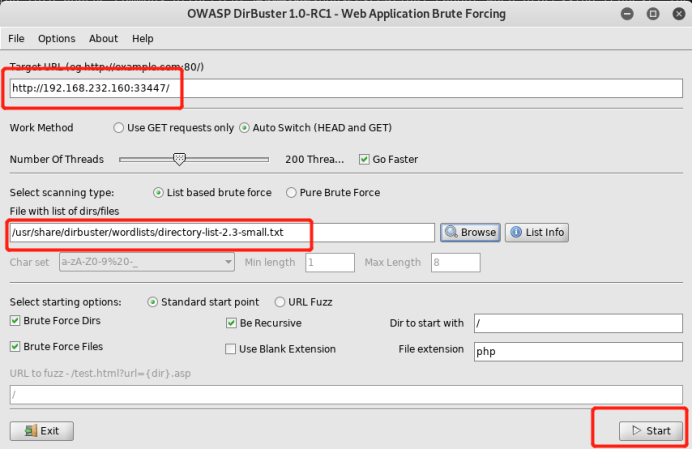Screen dimensions: 692x449
Task: Click the Number Of Threads slider handle
Action: tap(179, 159)
